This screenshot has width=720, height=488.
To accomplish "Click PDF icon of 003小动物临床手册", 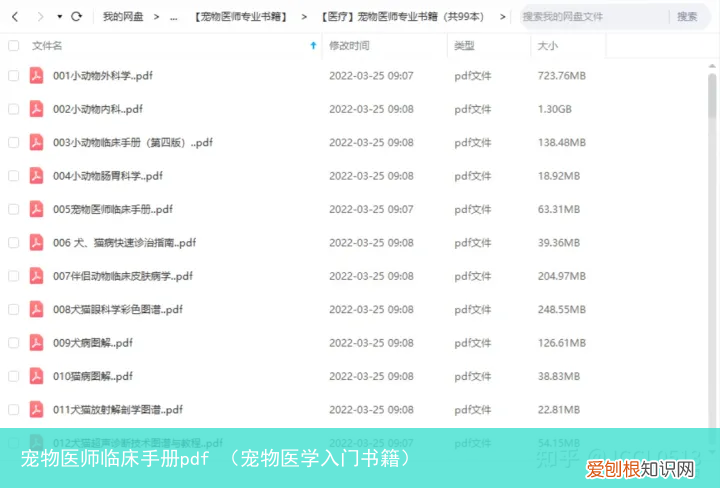I will [36, 142].
